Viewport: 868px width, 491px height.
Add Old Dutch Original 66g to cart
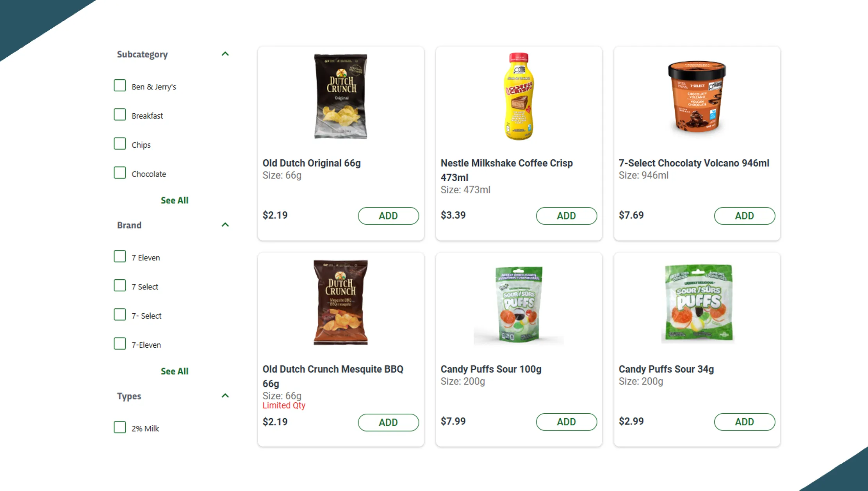[x=388, y=216]
